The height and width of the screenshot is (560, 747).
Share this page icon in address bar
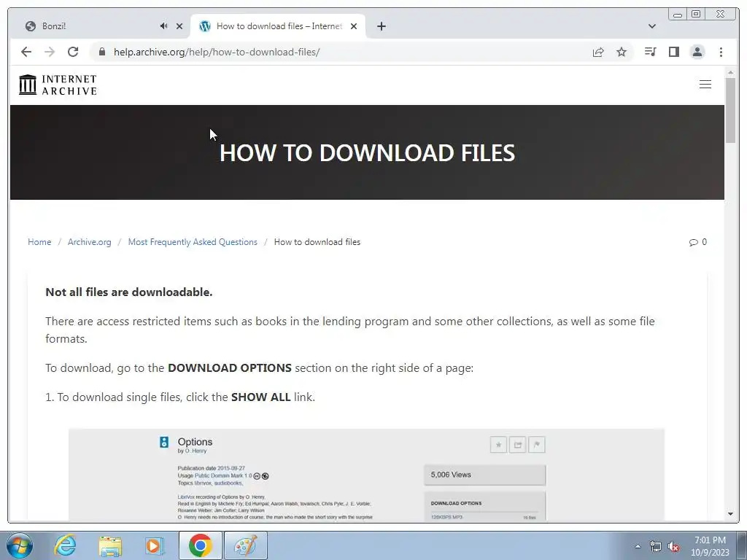[598, 52]
